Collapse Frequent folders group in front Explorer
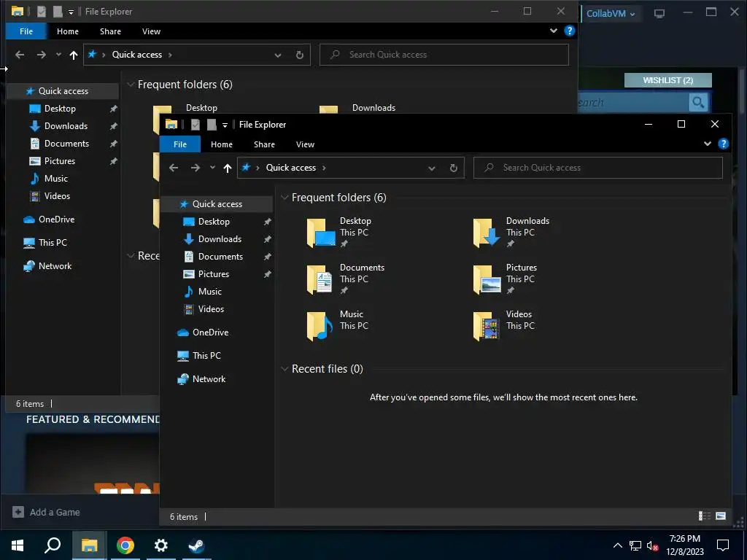This screenshot has width=747, height=560. [x=285, y=197]
